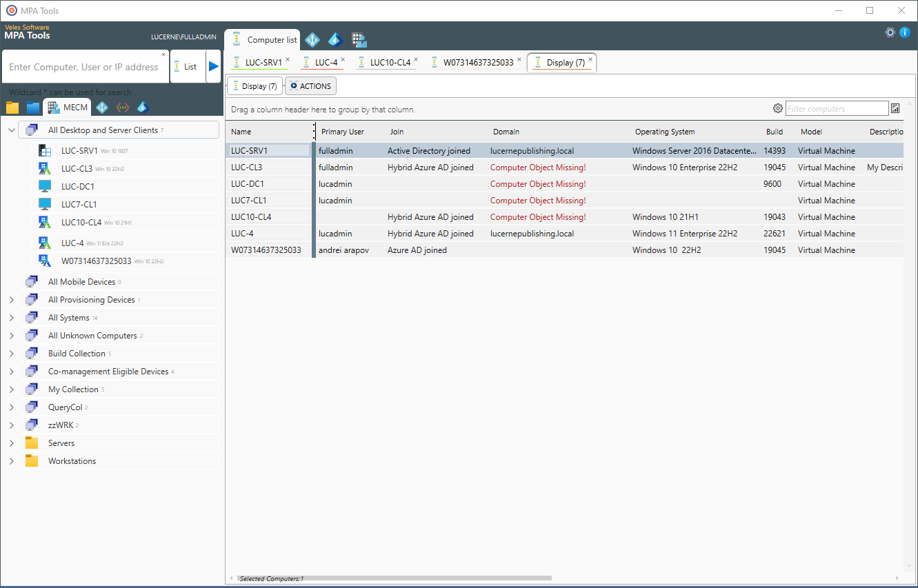The height and width of the screenshot is (588, 918).
Task: Expand the Workstations folder
Action: (11, 461)
